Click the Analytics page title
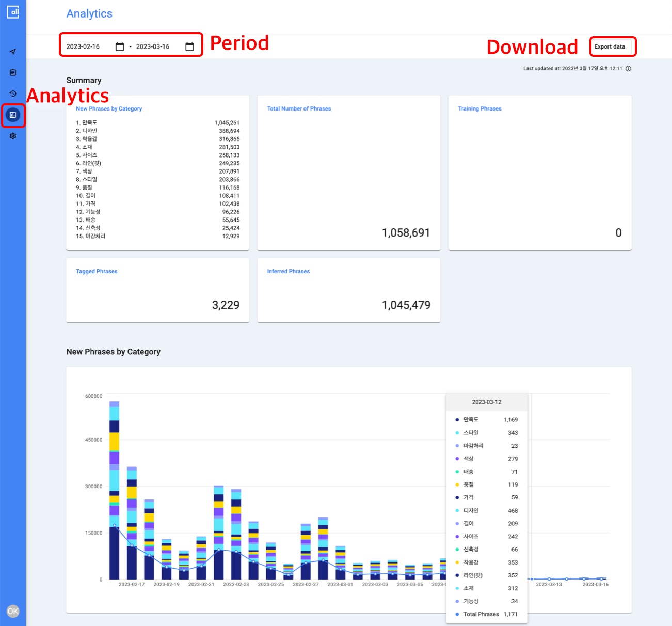Viewport: 672px width, 626px height. tap(89, 14)
